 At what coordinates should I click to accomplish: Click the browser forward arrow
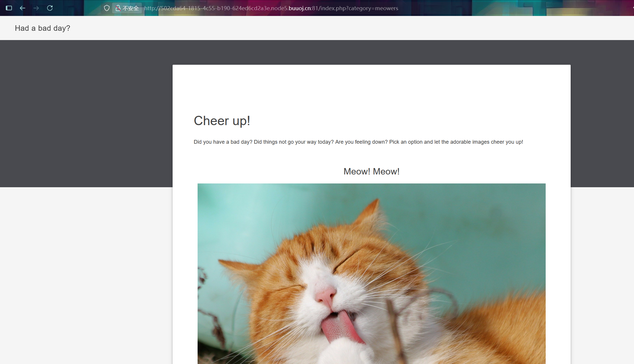pyautogui.click(x=36, y=8)
